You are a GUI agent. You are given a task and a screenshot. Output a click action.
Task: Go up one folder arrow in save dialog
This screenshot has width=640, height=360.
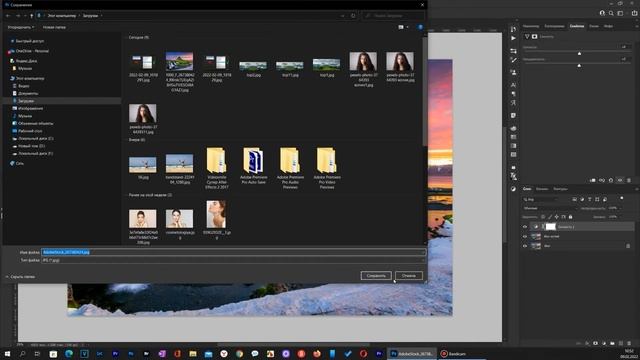[31, 16]
